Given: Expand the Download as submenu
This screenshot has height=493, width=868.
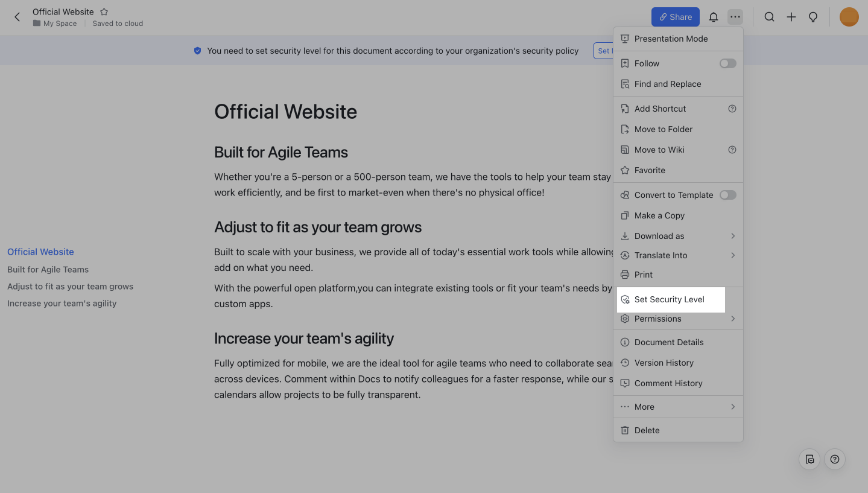Looking at the screenshot, I should (678, 236).
